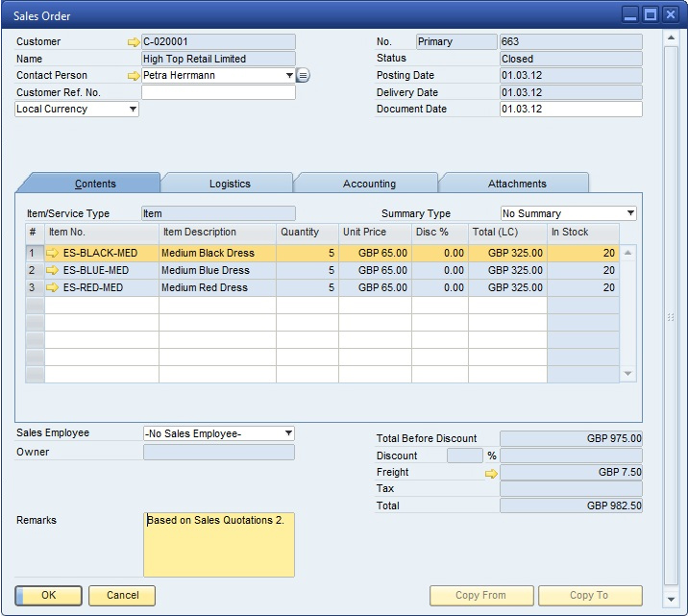The width and height of the screenshot is (688, 616).
Task: Click the Customer link arrow beside C-020001
Action: tap(134, 42)
